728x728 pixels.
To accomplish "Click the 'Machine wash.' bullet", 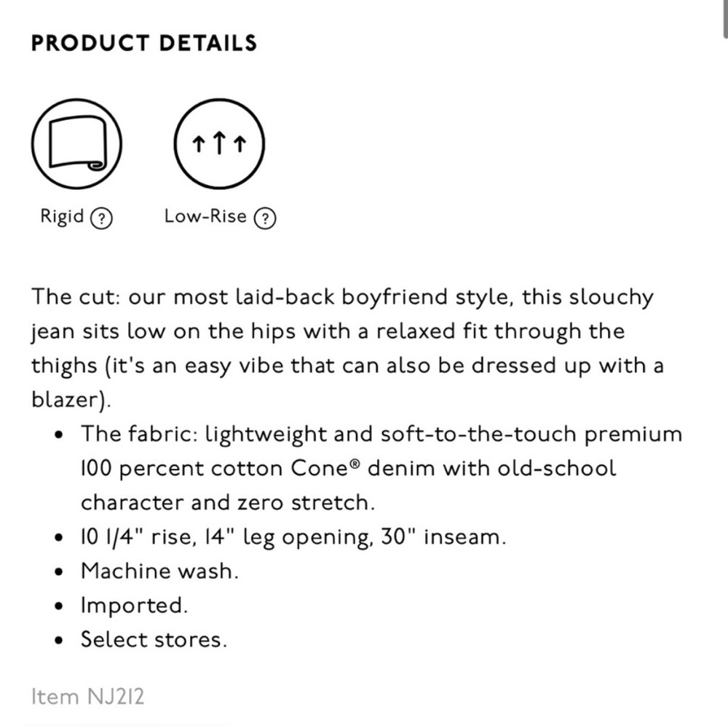I will (x=159, y=571).
